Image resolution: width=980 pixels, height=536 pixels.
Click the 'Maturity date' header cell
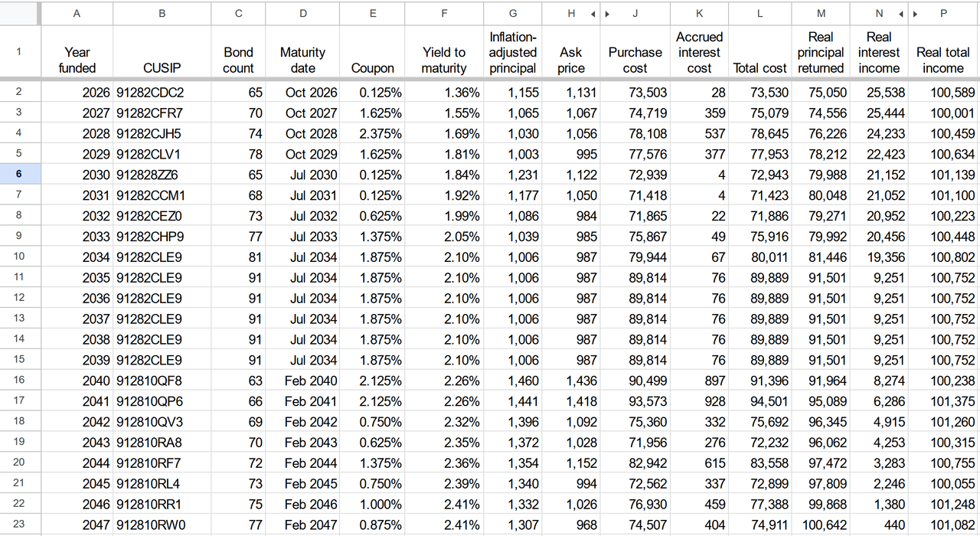point(303,52)
